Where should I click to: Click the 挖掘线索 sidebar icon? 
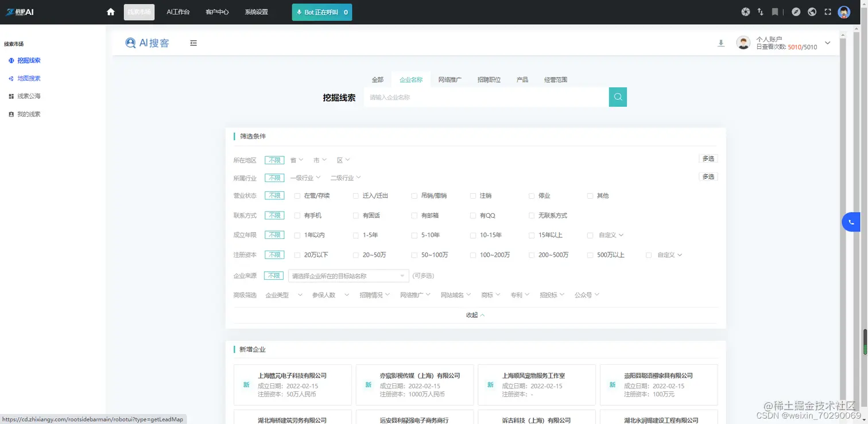(x=11, y=60)
